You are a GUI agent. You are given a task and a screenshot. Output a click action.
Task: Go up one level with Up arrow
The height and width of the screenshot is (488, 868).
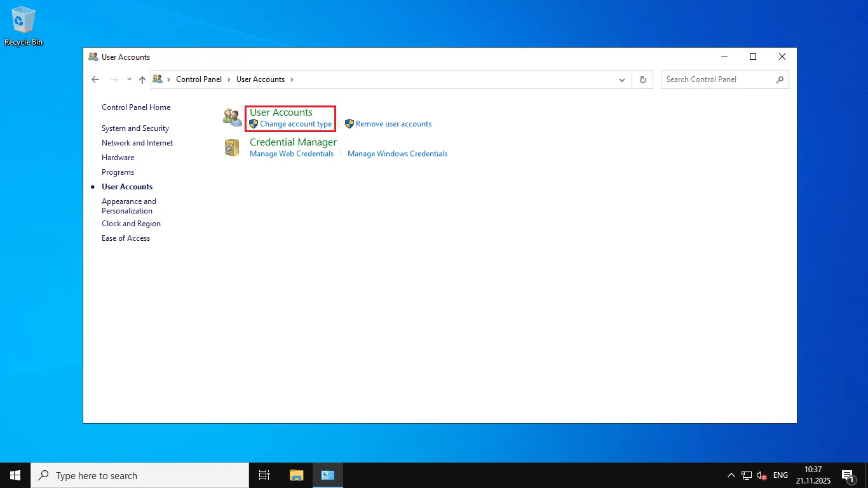pyautogui.click(x=142, y=79)
